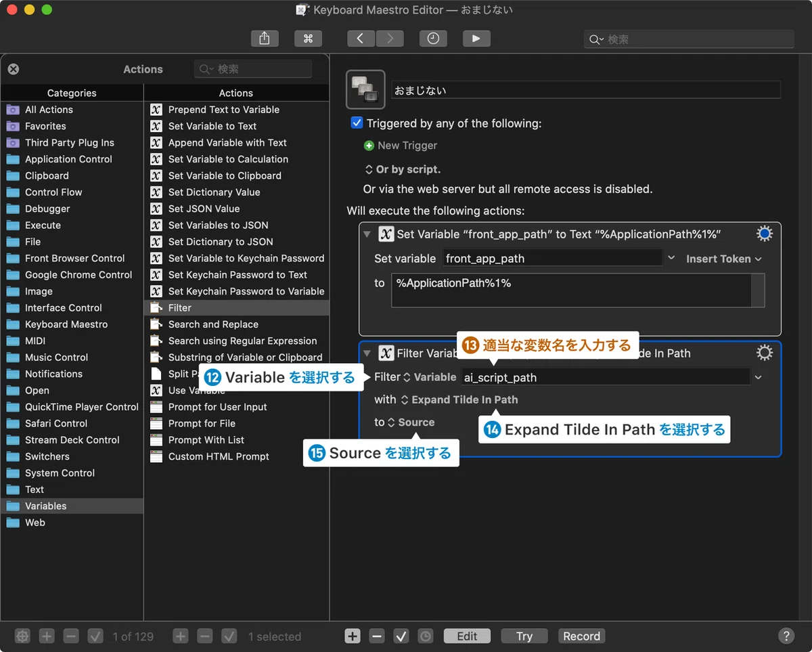The image size is (812, 652).
Task: Open variable chooser chevron beside front_app_path field
Action: [x=671, y=258]
